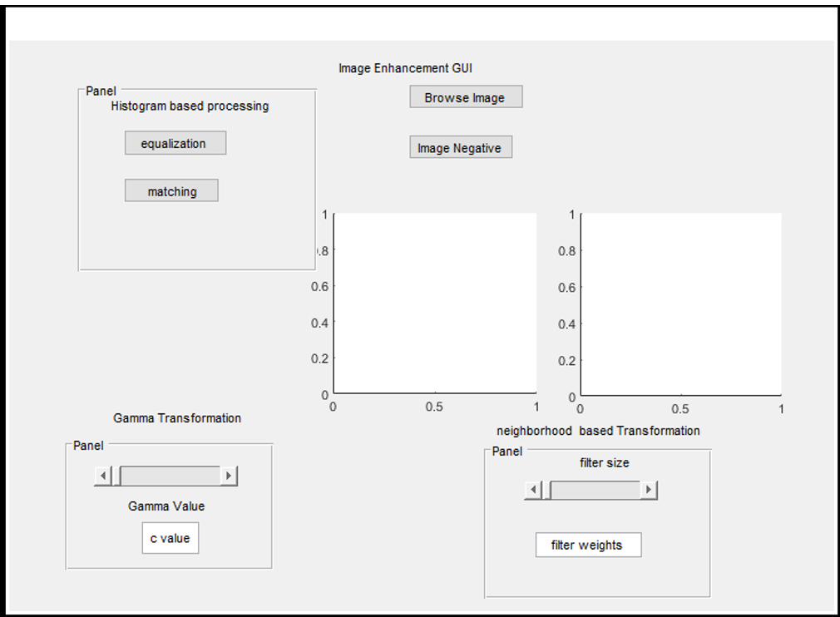
Task: Perform histogram matching
Action: tap(171, 190)
